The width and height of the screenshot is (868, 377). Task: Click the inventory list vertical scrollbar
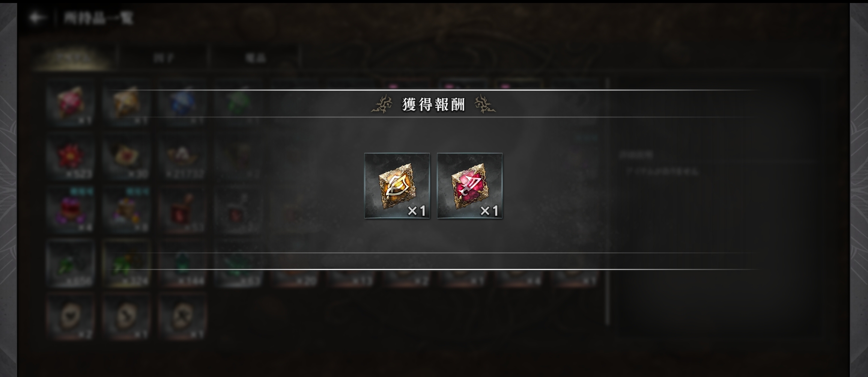pyautogui.click(x=607, y=202)
